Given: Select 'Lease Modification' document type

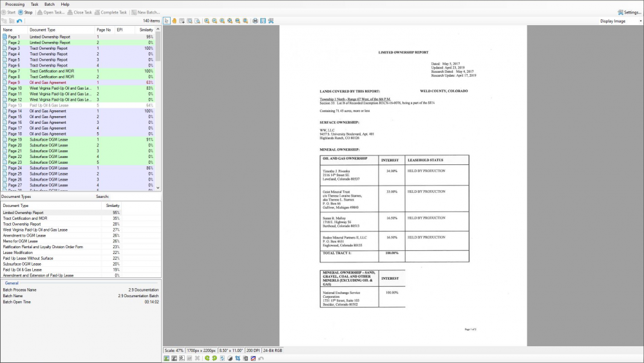Looking at the screenshot, I should (61, 252).
